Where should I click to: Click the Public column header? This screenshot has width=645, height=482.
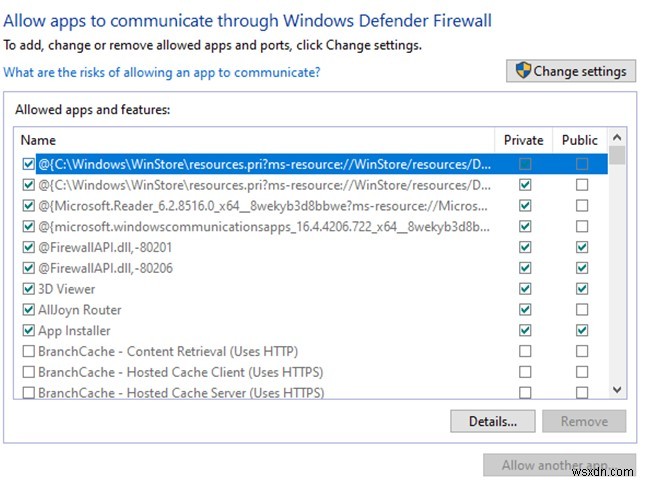pyautogui.click(x=580, y=140)
